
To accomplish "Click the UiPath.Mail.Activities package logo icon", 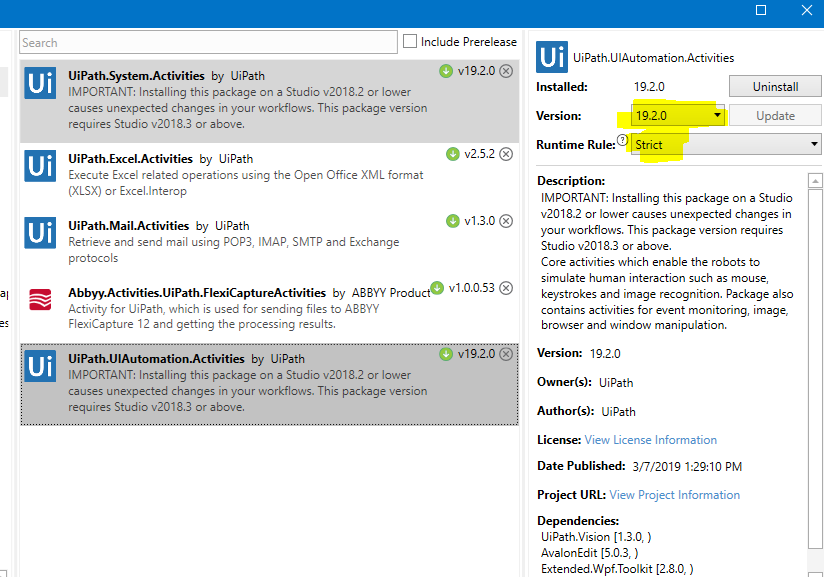I will point(40,233).
